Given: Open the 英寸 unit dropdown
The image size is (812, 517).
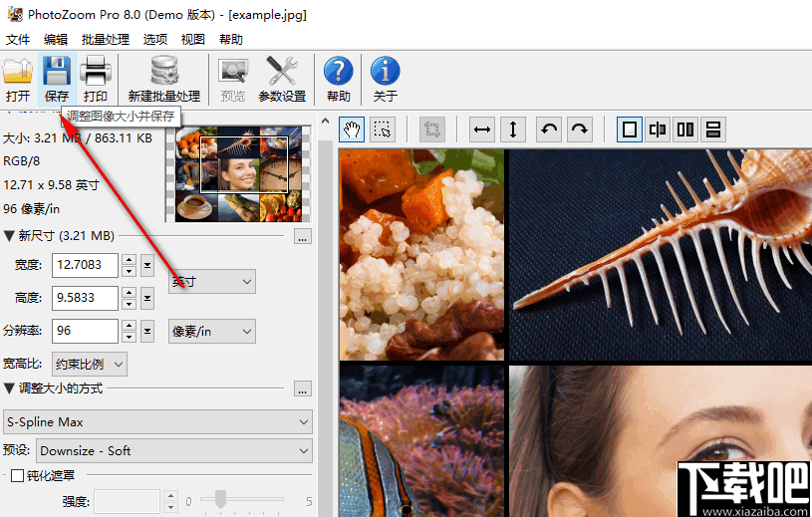Looking at the screenshot, I should coord(212,282).
